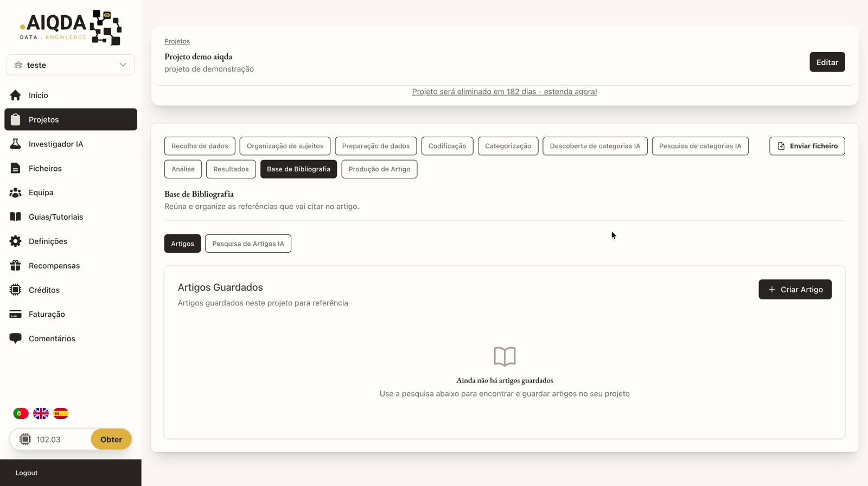868x486 pixels.
Task: Open the Produção de Artigo tab
Action: click(x=379, y=169)
